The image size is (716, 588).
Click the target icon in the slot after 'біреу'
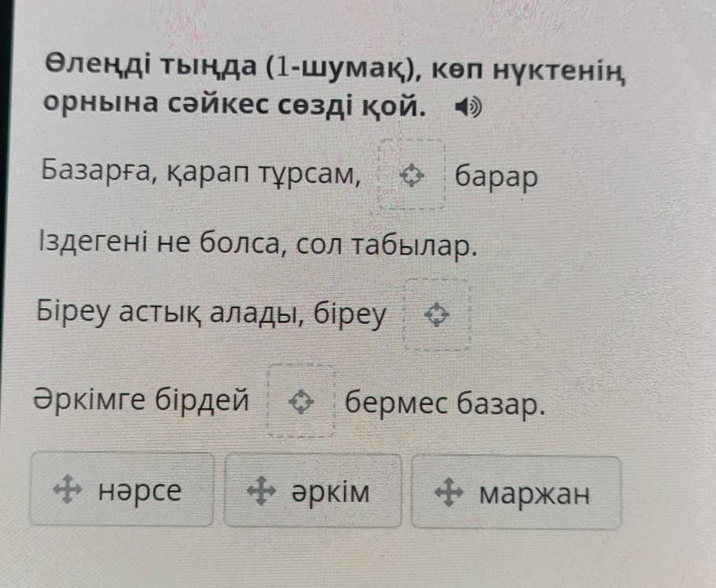tap(436, 316)
